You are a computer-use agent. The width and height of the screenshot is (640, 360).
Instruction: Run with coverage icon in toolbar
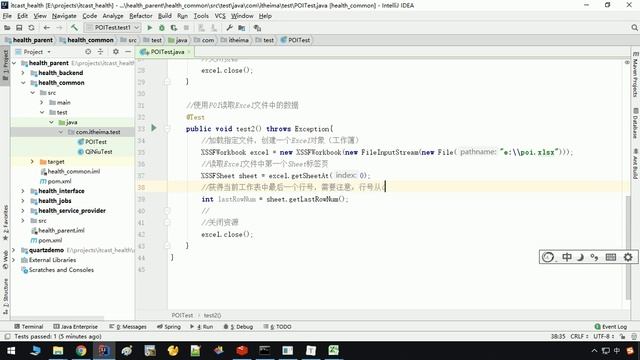pyautogui.click(x=174, y=28)
